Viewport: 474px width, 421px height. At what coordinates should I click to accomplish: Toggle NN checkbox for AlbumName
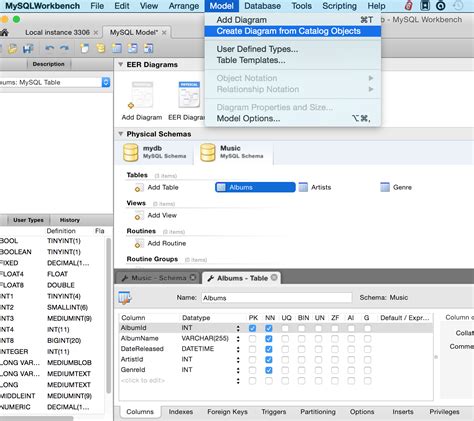[269, 339]
